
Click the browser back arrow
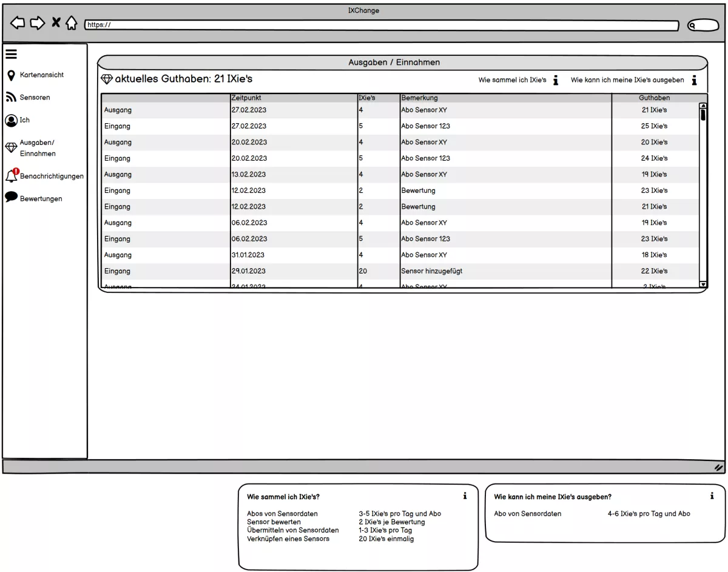[x=18, y=23]
